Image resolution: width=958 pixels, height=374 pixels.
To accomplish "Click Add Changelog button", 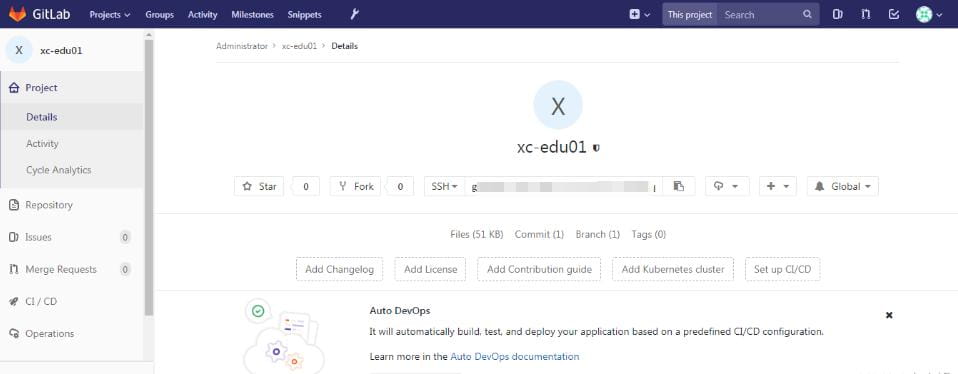I will click(x=340, y=269).
